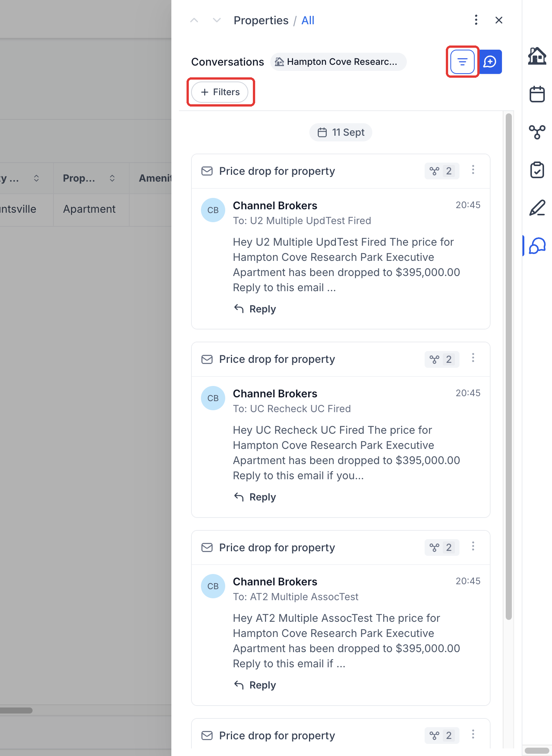
Task: Reply to the U2 Multiple UpdTest Fired email
Action: (x=255, y=309)
